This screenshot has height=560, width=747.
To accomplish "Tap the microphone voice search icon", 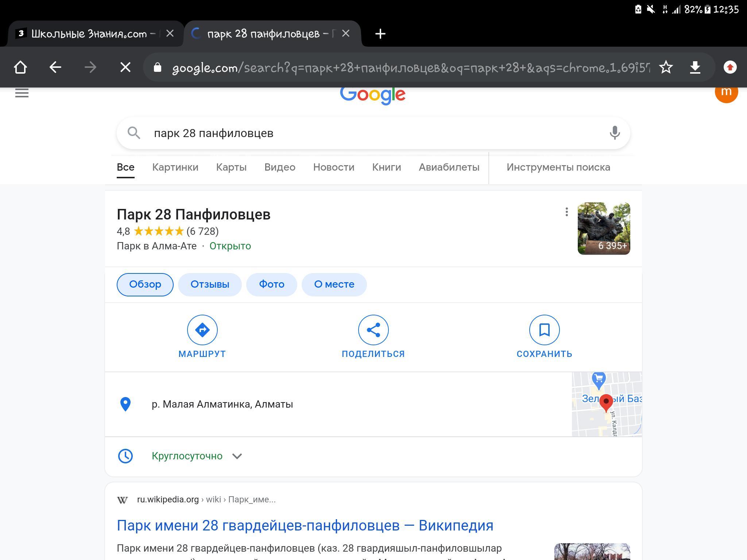I will (x=615, y=133).
